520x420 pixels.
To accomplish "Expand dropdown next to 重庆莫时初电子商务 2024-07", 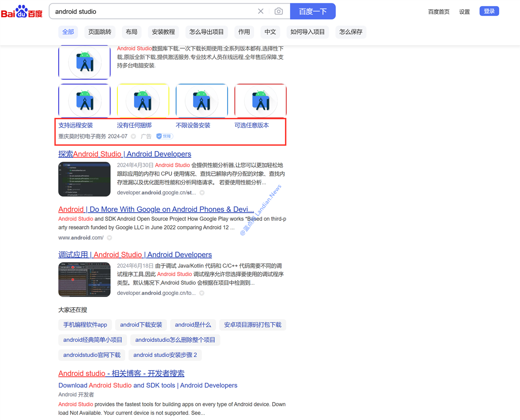I will [x=133, y=136].
